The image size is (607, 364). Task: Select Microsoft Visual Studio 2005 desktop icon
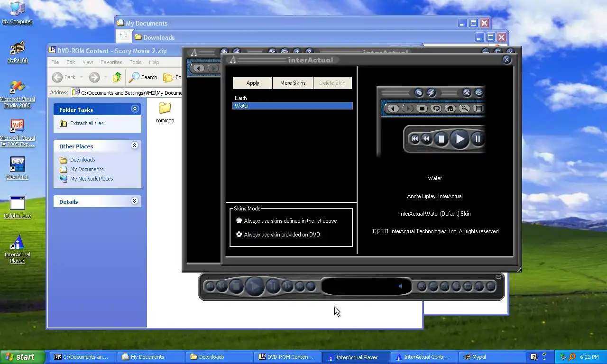pos(17,94)
